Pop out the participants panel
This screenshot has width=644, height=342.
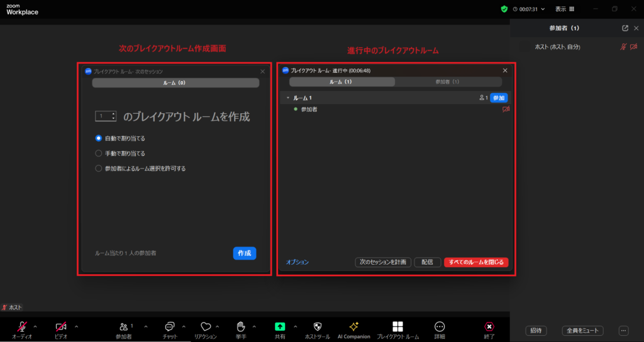pos(625,28)
